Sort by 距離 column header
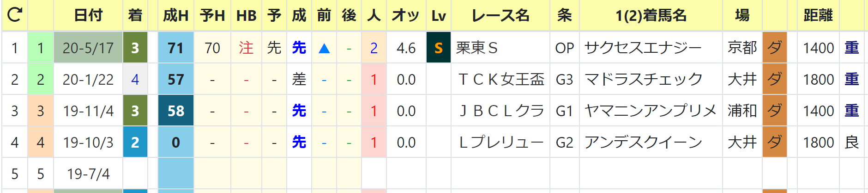The height and width of the screenshot is (193, 868). 818,15
